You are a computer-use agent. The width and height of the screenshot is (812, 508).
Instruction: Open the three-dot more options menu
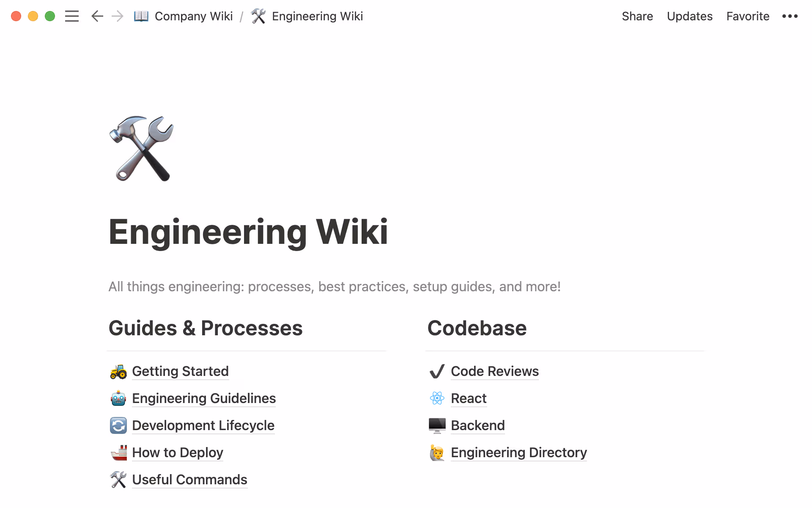(790, 16)
